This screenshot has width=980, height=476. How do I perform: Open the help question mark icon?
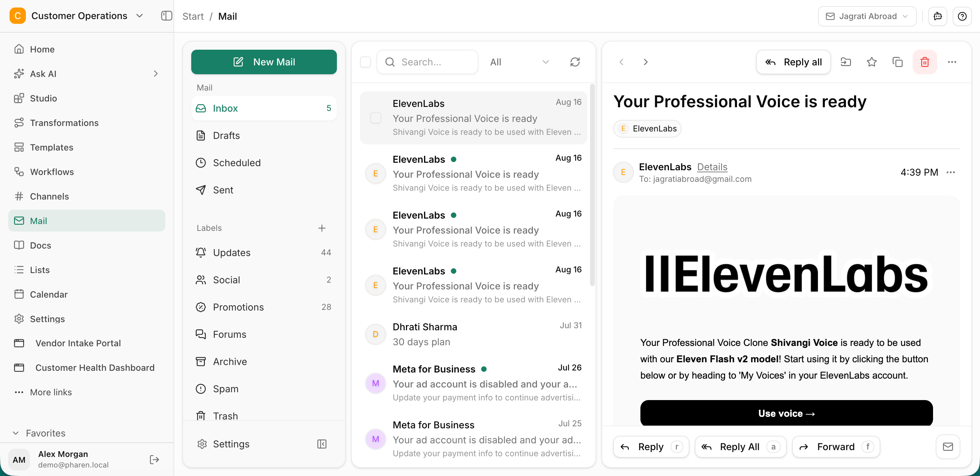click(962, 16)
